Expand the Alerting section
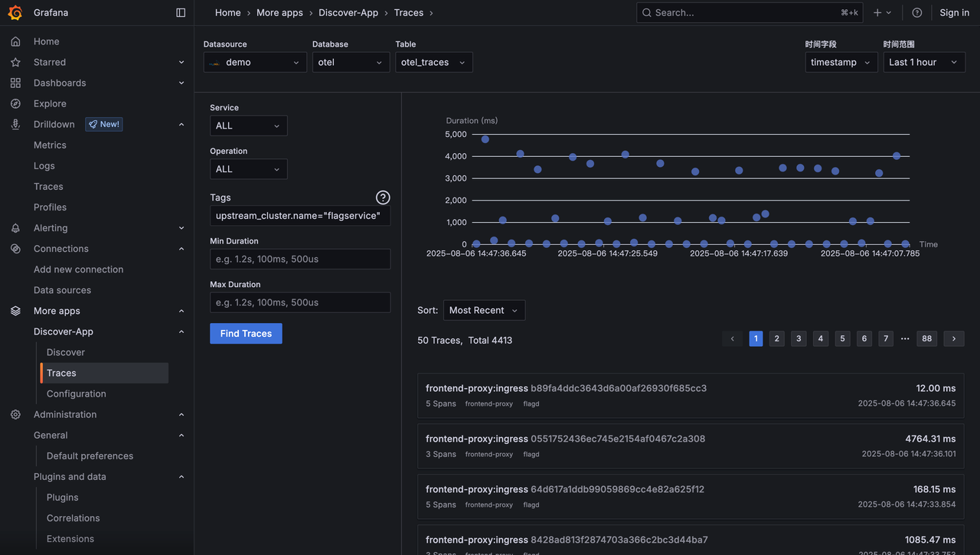Viewport: 980px width, 555px height. point(181,228)
